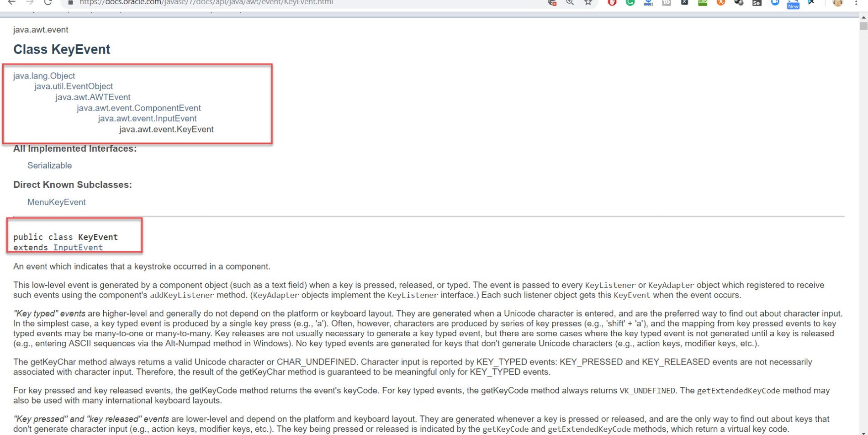Open the java.util.EventObject link
Image resolution: width=868 pixels, height=435 pixels.
click(x=74, y=86)
